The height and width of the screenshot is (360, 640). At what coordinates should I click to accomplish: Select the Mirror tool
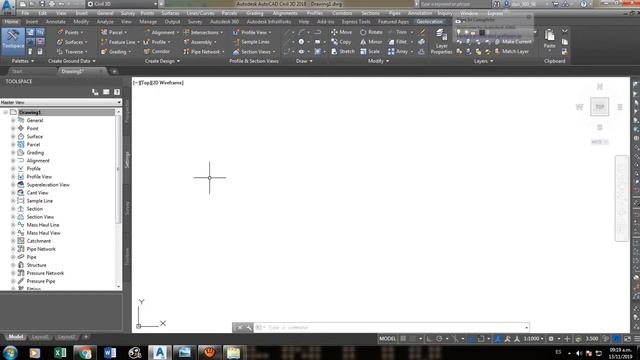click(x=371, y=42)
